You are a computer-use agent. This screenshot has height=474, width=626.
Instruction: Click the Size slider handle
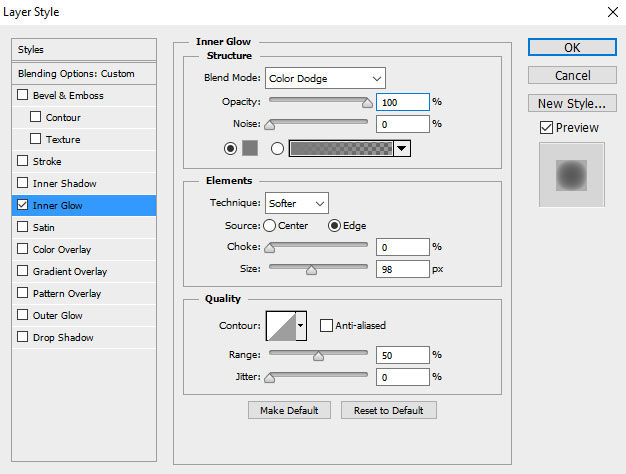311,270
